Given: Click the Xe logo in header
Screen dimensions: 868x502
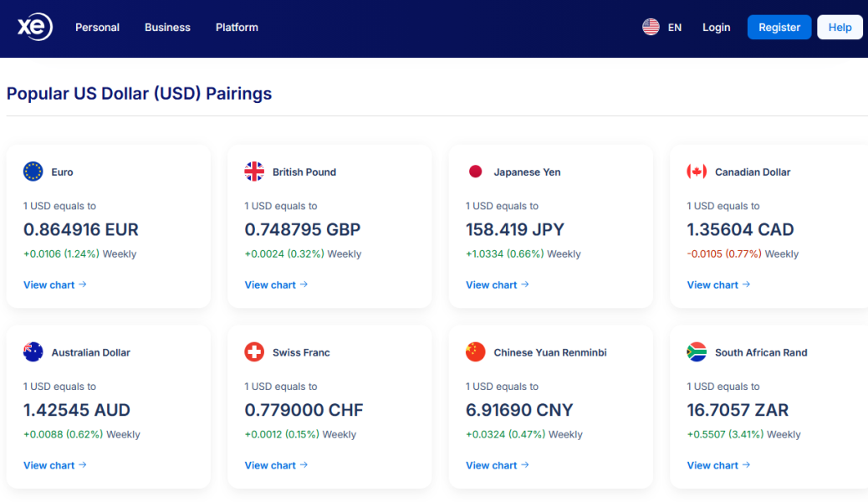Looking at the screenshot, I should [x=35, y=28].
